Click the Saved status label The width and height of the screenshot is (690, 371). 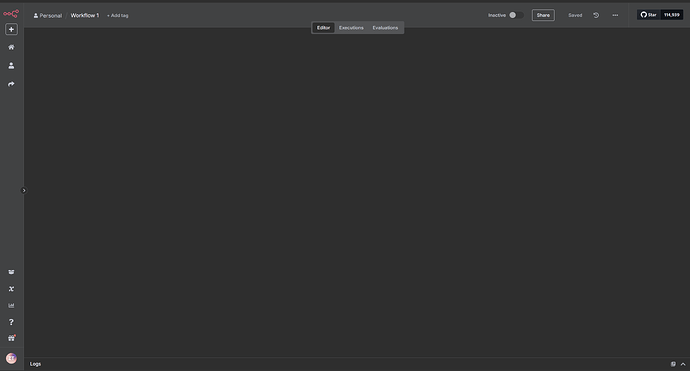pos(575,15)
